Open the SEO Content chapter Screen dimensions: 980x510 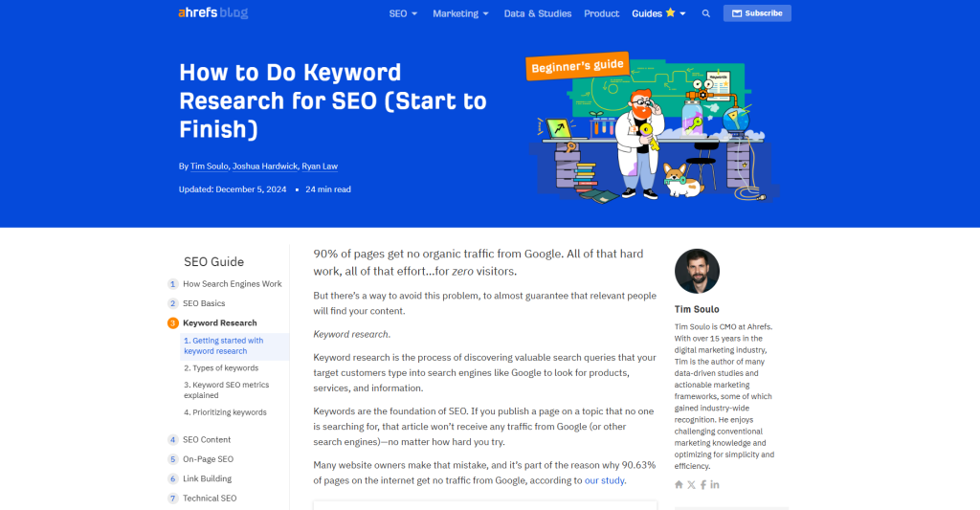pyautogui.click(x=207, y=439)
